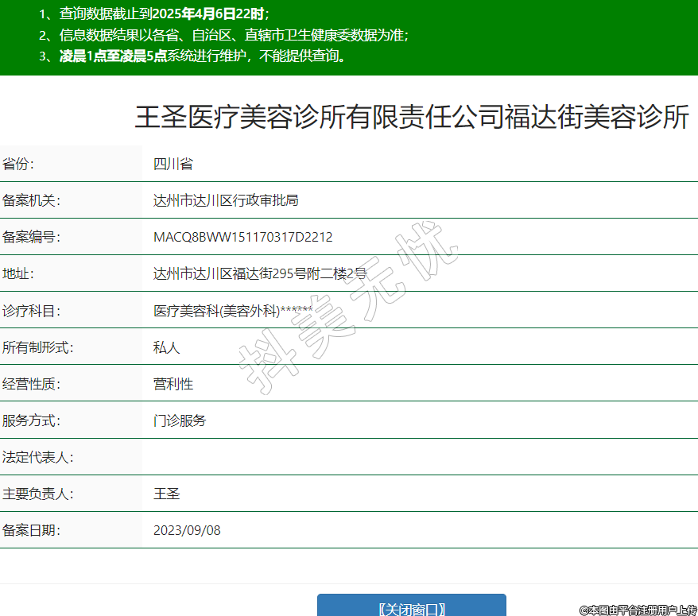Click the 诊疗科目 field label
Screen dimensions: 698x616
pos(32,311)
